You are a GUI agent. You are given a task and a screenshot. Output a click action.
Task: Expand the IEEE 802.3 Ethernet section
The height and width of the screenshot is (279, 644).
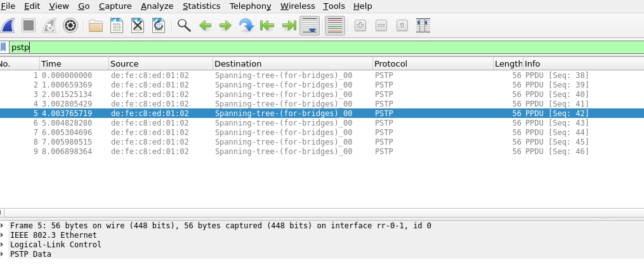[x=3, y=235]
